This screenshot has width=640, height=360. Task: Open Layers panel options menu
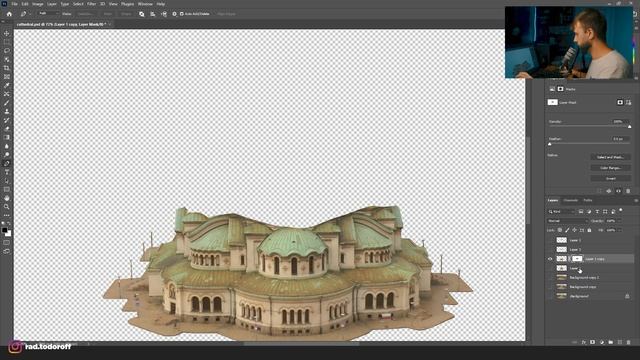pos(636,200)
